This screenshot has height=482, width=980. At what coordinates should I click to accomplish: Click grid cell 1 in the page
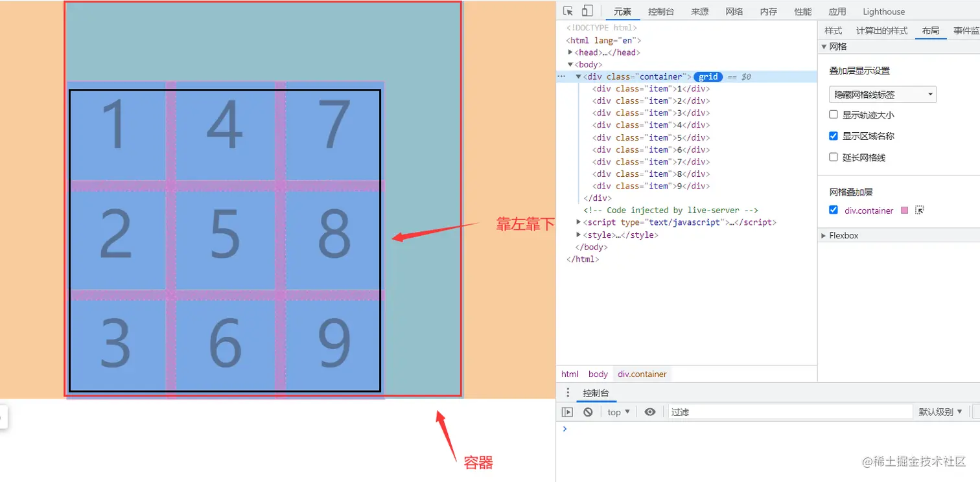click(x=116, y=130)
